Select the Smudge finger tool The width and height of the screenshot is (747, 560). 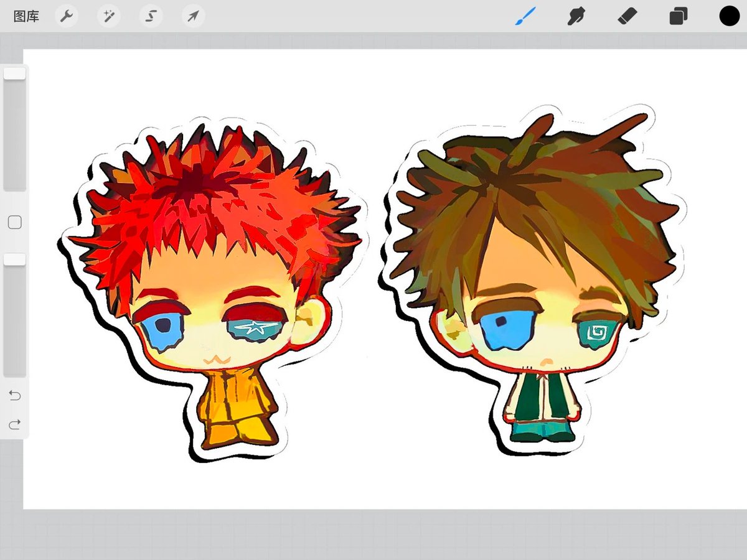tap(576, 16)
